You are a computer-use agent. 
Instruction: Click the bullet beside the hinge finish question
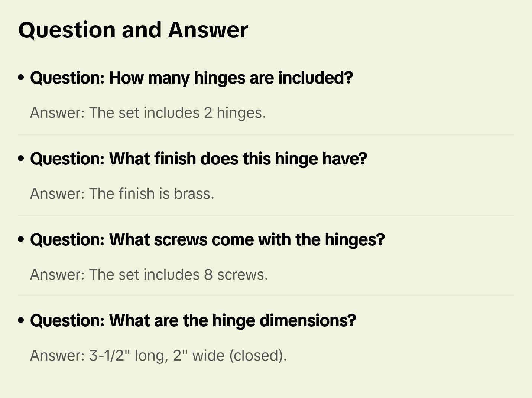21,159
